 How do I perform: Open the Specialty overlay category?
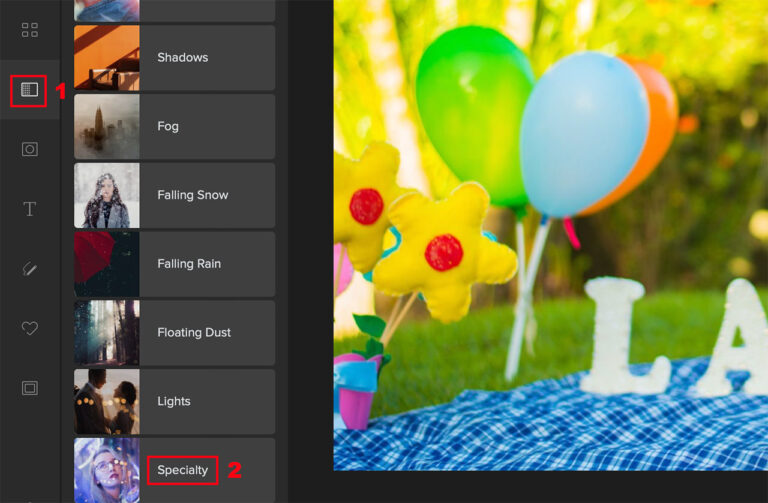(174, 470)
